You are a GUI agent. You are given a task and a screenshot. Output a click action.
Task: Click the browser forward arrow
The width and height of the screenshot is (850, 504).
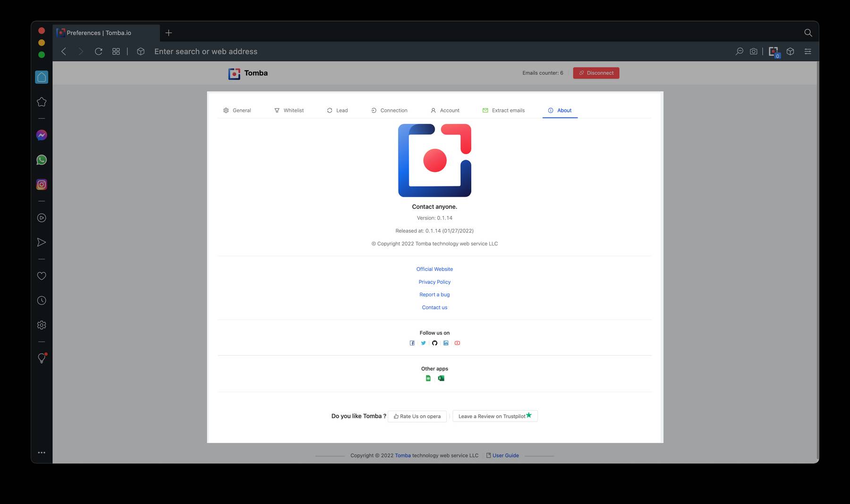point(81,51)
